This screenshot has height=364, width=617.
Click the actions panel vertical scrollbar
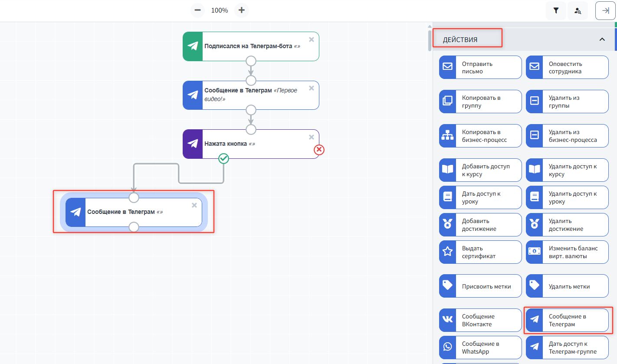(430, 39)
